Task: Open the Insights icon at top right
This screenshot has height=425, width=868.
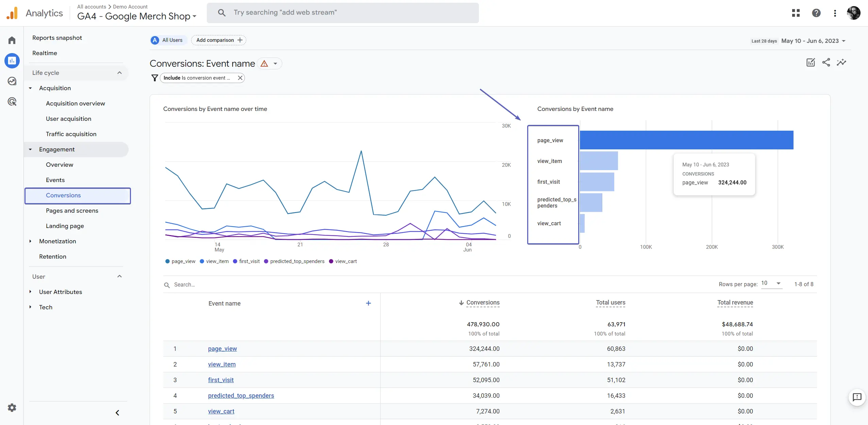Action: (x=841, y=63)
